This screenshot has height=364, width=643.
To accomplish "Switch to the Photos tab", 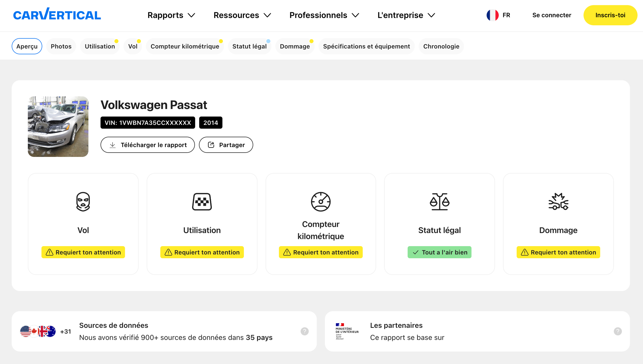I will pyautogui.click(x=61, y=46).
